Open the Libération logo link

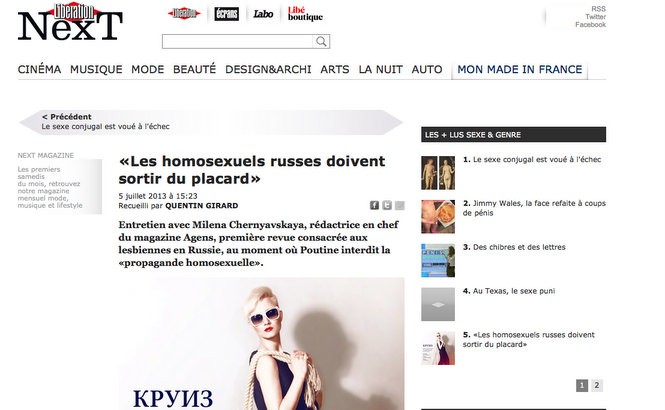pyautogui.click(x=184, y=14)
